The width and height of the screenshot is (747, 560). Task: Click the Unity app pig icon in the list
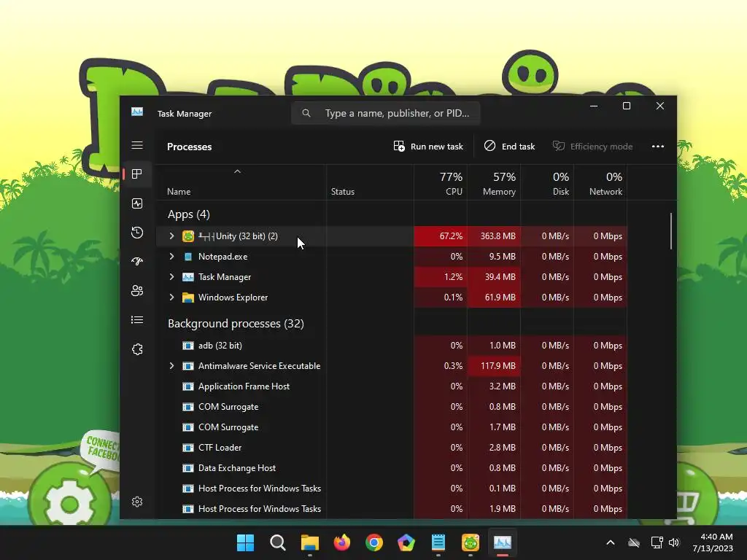(188, 236)
